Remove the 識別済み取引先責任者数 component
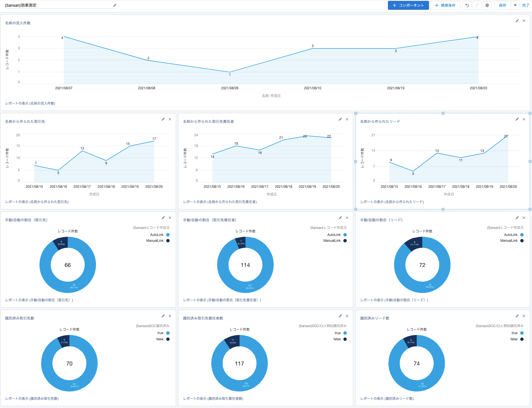 (x=347, y=316)
